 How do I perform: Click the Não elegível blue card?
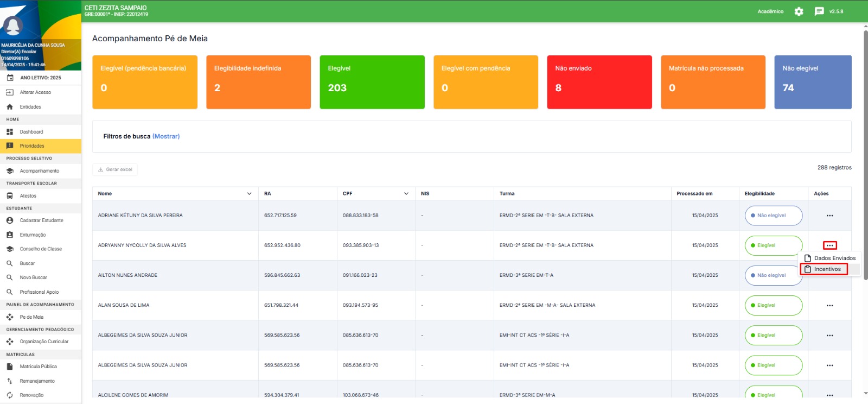coord(813,82)
